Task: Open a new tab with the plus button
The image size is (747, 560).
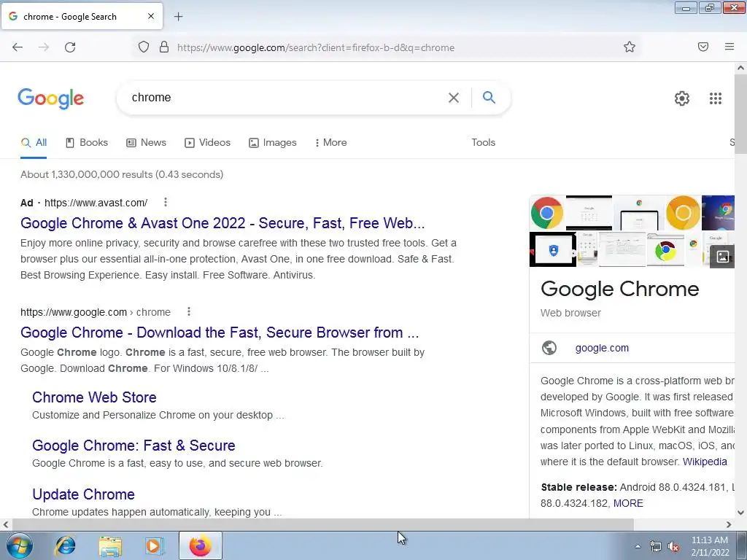Action: coord(178,17)
